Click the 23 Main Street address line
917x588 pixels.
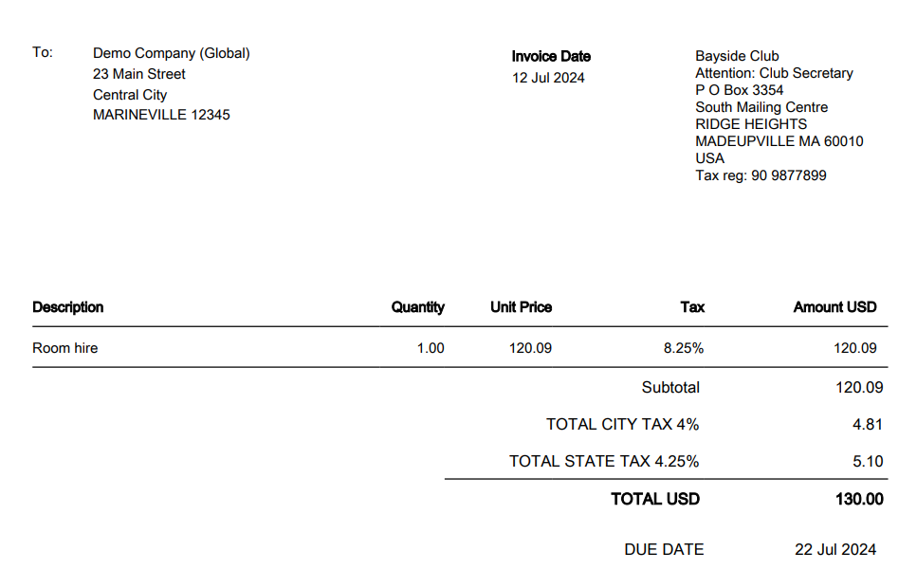[138, 74]
